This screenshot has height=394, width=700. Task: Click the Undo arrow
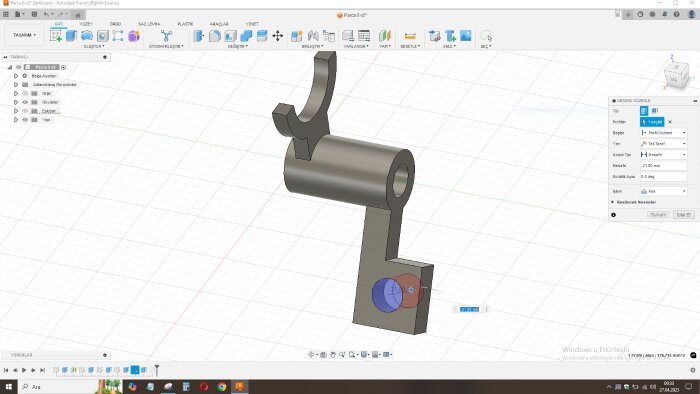46,14
